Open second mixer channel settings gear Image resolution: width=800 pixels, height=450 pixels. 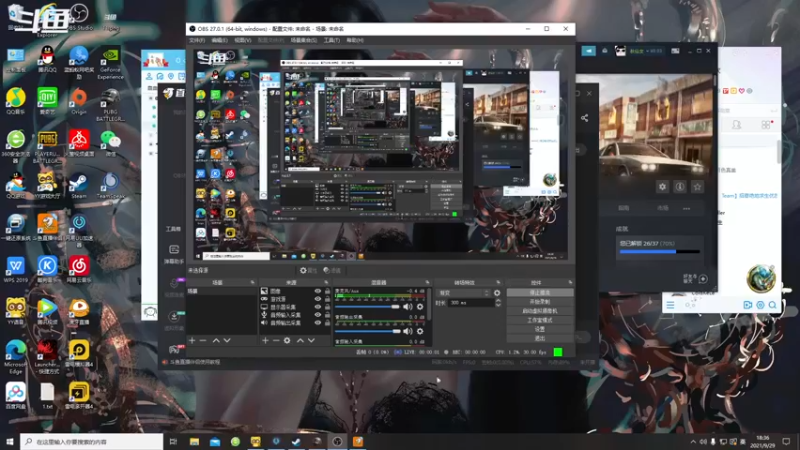pos(420,331)
